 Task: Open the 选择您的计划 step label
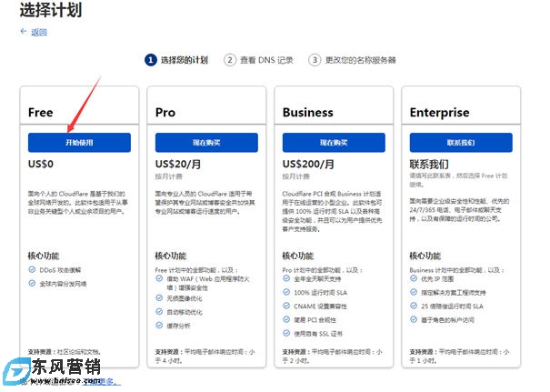tap(185, 60)
